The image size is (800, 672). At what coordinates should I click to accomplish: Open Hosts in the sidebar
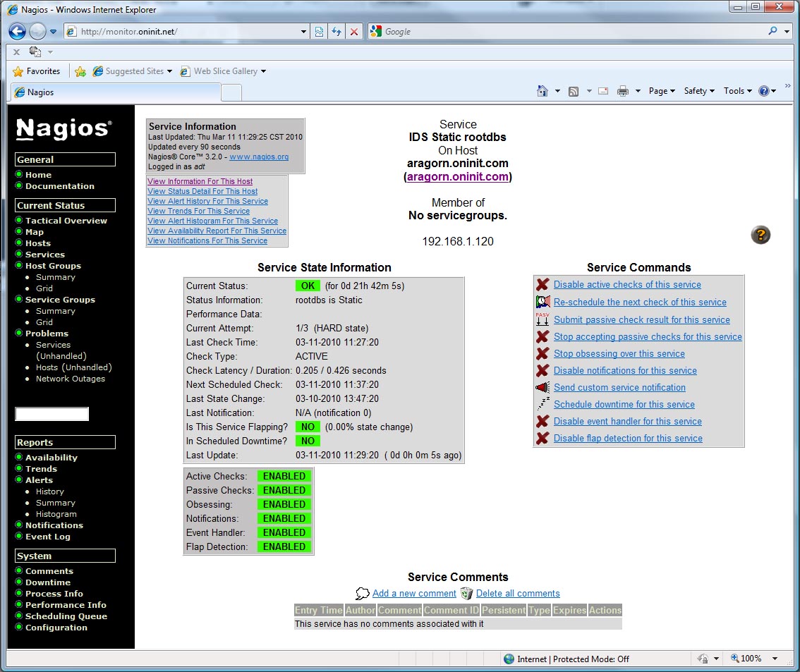(38, 243)
